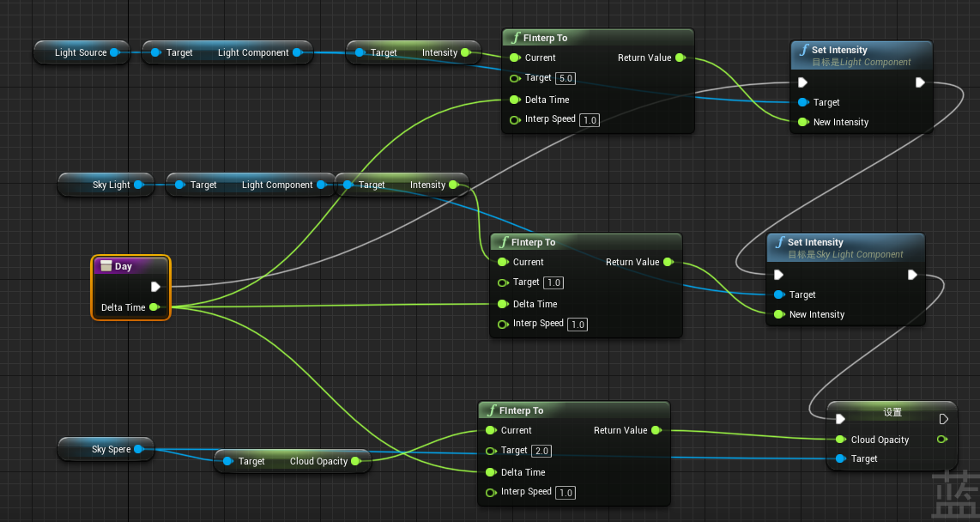The image size is (980, 522).
Task: Click the f icon on the top FInterp To node
Action: point(515,38)
